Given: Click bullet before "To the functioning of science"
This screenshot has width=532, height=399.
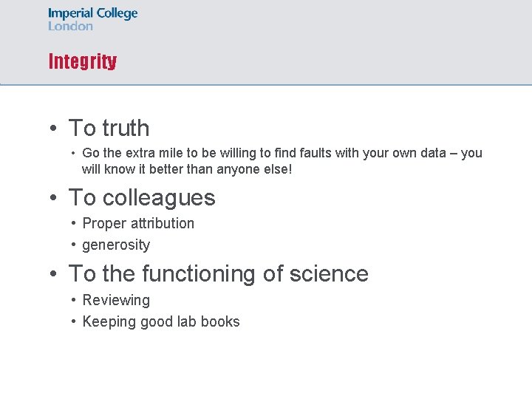Looking at the screenshot, I should pos(53,273).
